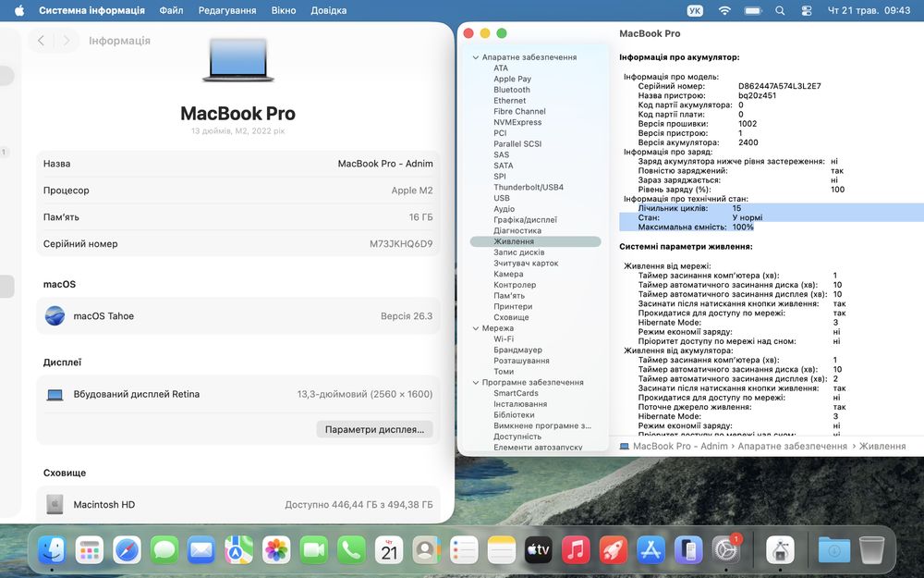
Task: Open Trash in the Dock
Action: coord(871,551)
